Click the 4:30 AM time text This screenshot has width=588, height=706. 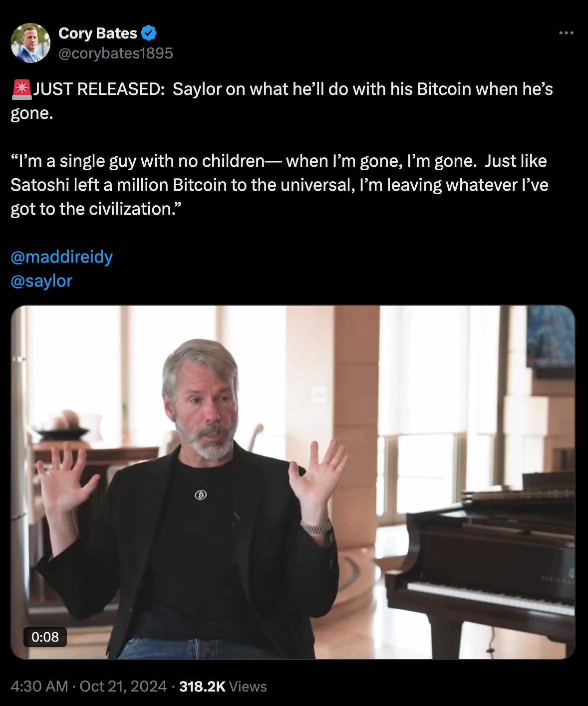(x=39, y=687)
